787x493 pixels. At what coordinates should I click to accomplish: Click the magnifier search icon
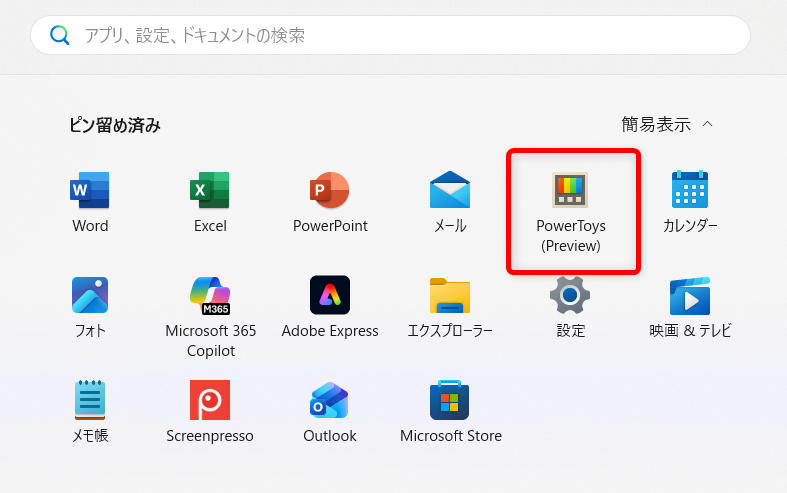point(59,35)
